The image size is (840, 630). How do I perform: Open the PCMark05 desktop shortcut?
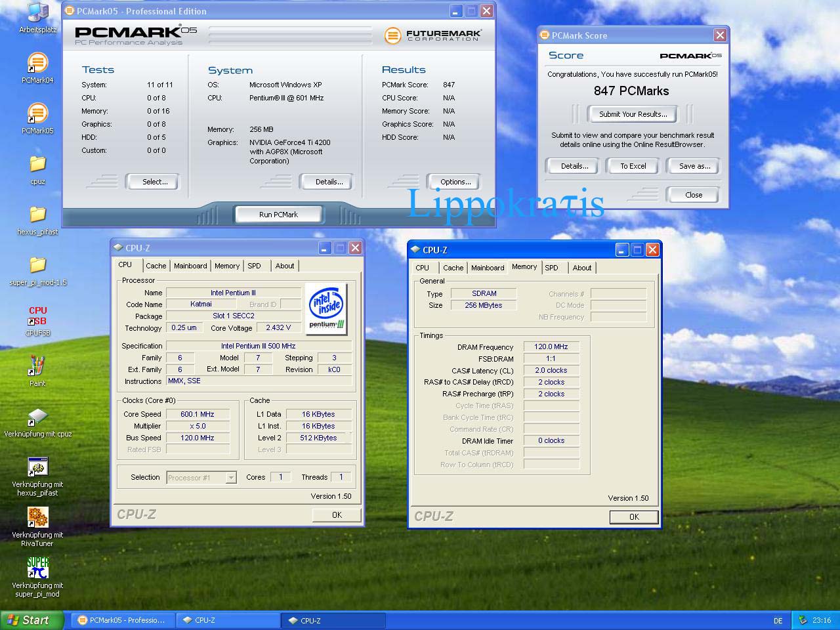coord(37,119)
